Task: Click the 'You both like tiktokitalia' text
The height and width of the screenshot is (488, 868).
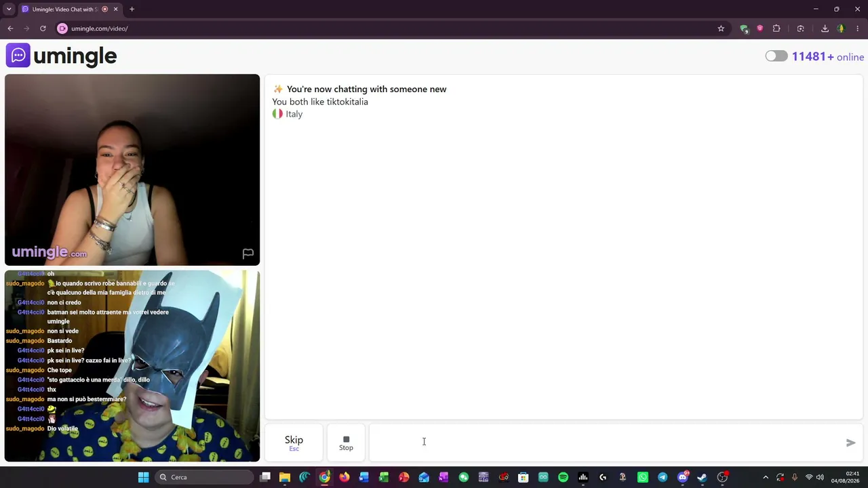Action: (320, 102)
